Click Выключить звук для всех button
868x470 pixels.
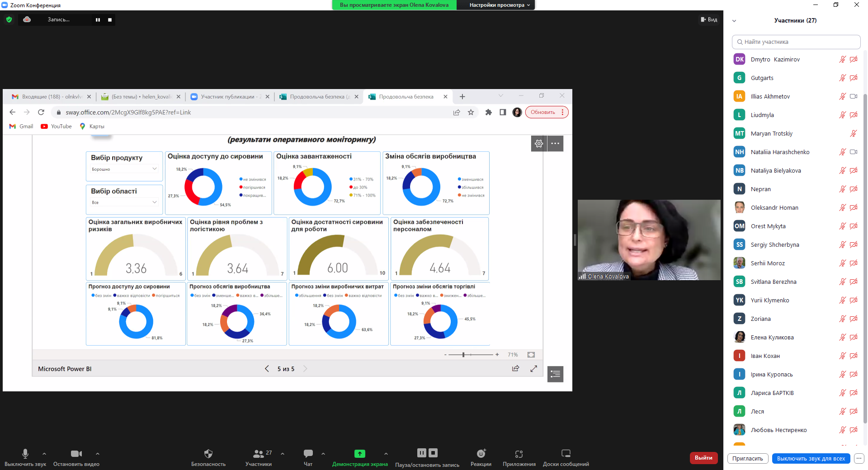(x=811, y=458)
